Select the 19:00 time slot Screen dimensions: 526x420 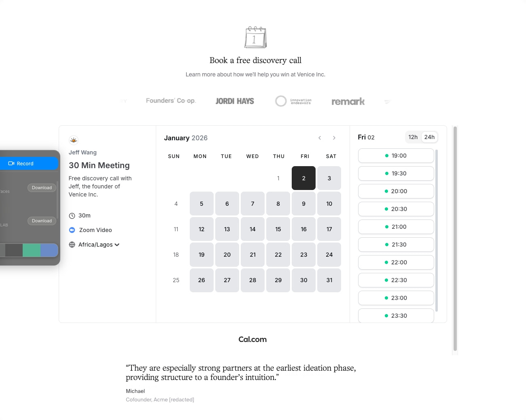tap(396, 156)
